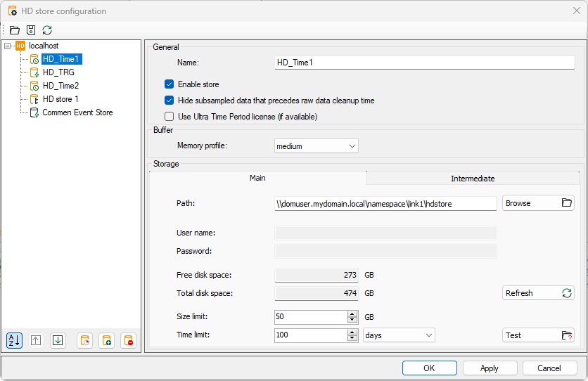Click the Browse button for storage path
The image size is (588, 381).
point(538,203)
